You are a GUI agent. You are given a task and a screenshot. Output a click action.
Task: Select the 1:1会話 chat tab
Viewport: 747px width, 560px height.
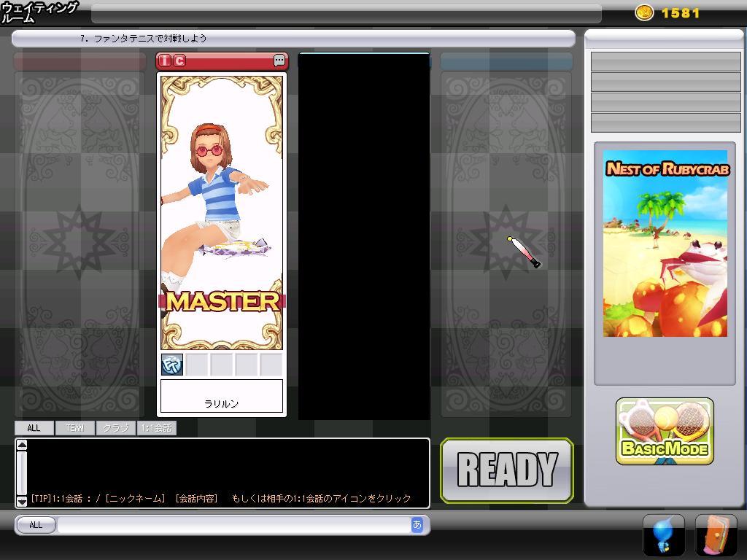click(x=156, y=428)
